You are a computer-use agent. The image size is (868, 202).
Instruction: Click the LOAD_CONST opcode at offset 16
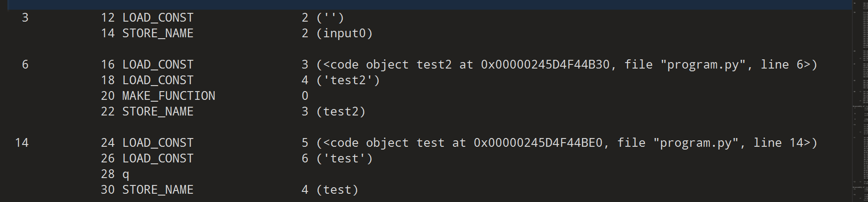(157, 64)
